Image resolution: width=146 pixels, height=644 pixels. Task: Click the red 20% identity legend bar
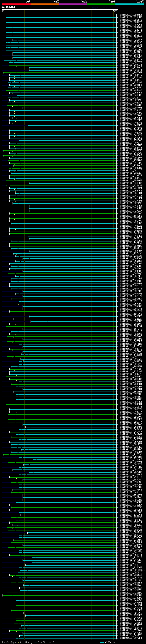pyautogui.click(x=16, y=4)
